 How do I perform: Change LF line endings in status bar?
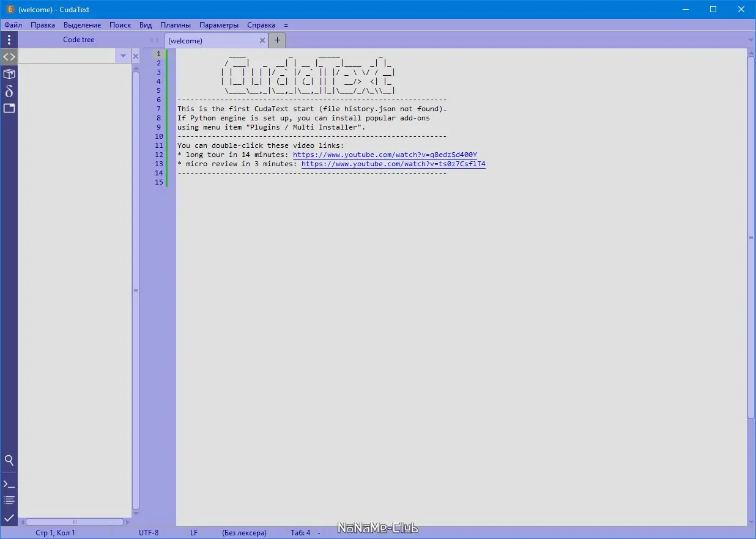(x=194, y=533)
